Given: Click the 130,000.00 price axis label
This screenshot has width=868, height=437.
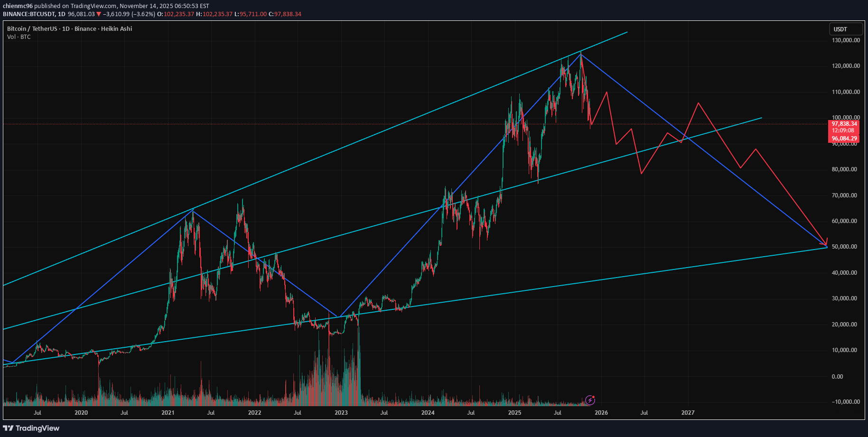Looking at the screenshot, I should 846,40.
